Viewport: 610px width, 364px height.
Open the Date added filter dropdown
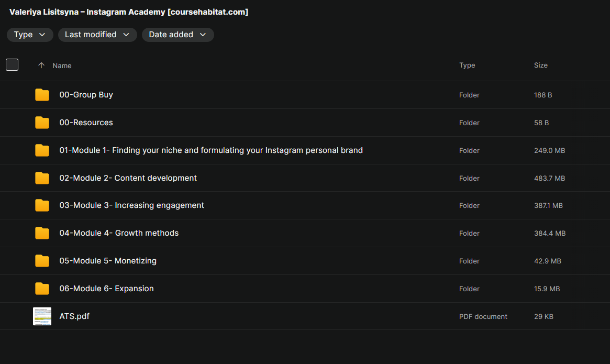pos(178,35)
